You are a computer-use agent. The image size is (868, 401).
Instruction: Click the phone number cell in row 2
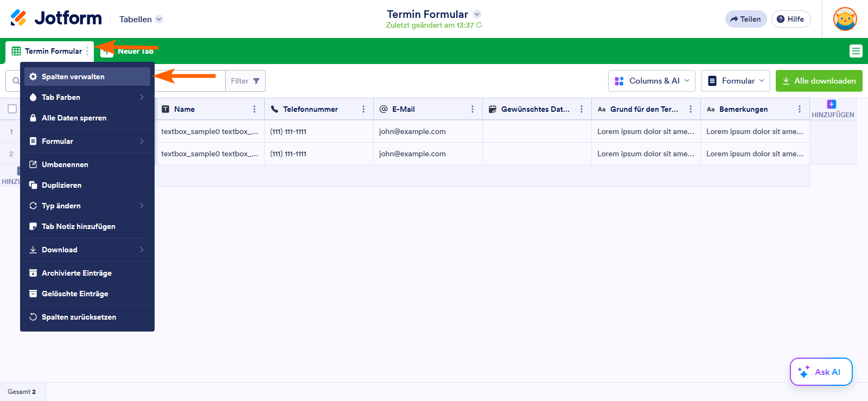(x=319, y=154)
